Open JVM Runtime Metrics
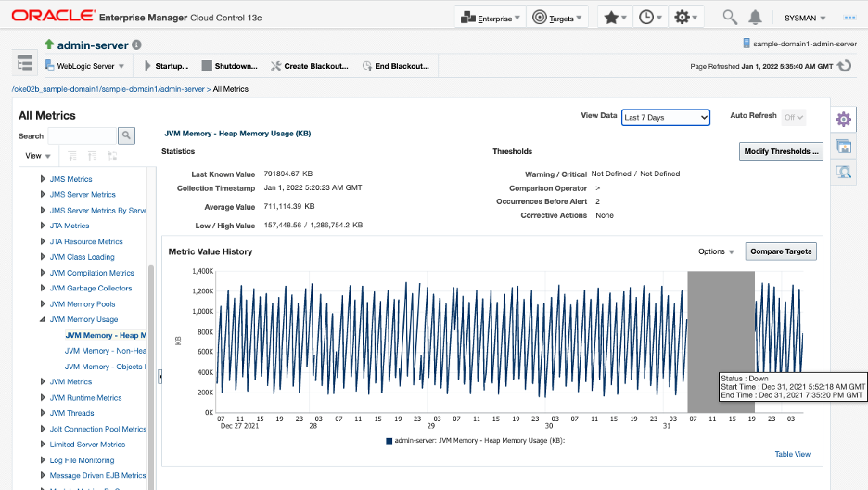Image resolution: width=868 pixels, height=490 pixels. tap(86, 397)
